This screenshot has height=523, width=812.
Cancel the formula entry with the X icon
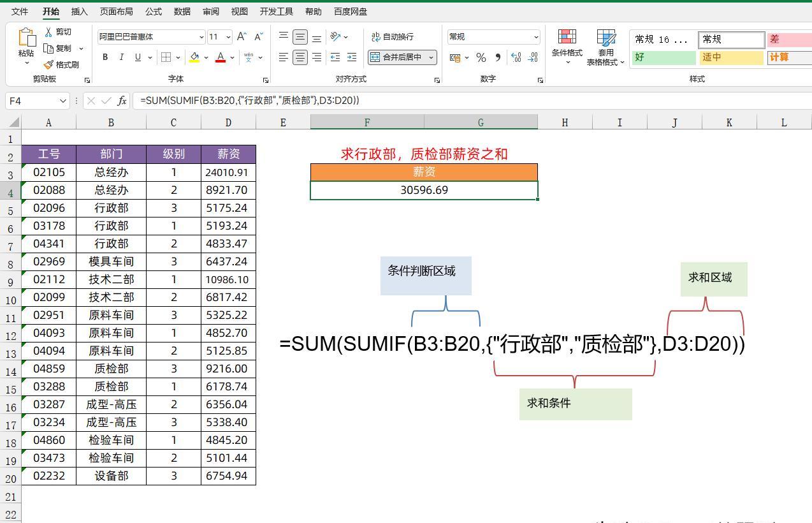pyautogui.click(x=91, y=100)
